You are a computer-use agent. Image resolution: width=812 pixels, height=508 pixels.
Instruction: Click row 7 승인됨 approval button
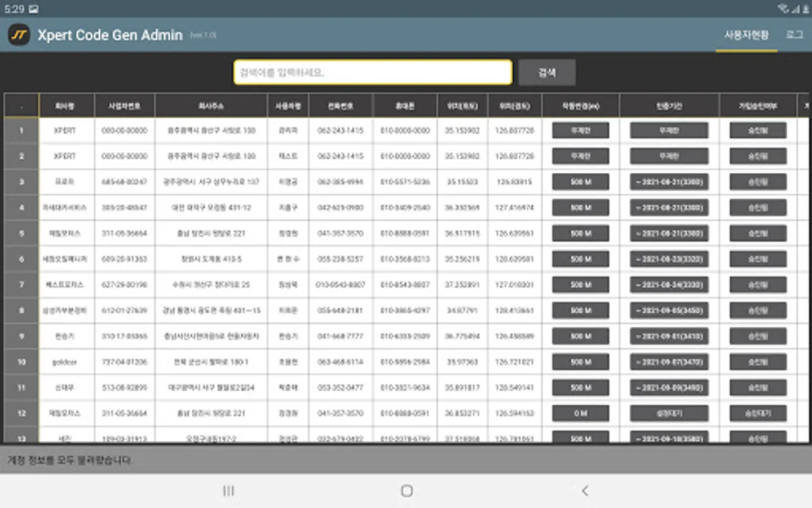tap(758, 284)
